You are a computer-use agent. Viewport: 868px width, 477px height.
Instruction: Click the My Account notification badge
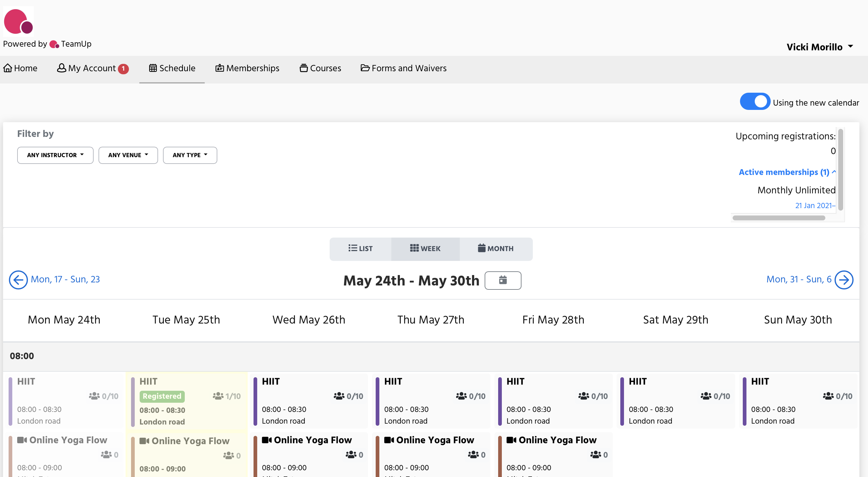[123, 68]
